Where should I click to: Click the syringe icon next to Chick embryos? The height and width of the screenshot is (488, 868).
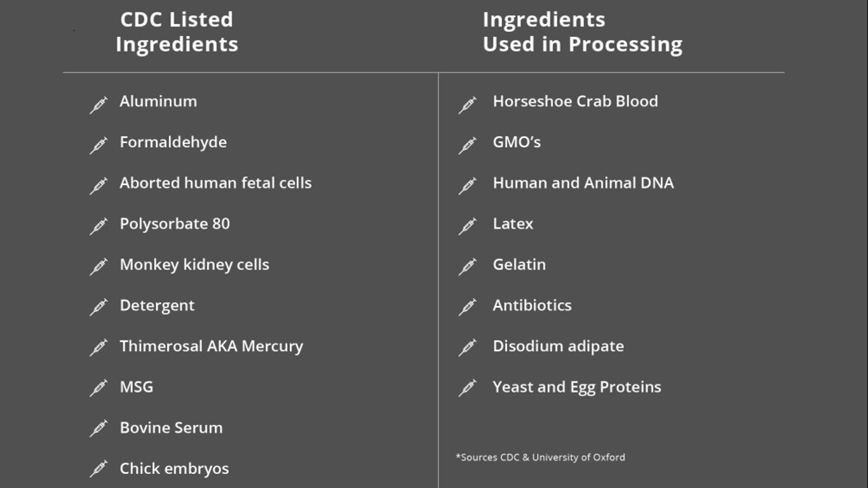pos(98,471)
